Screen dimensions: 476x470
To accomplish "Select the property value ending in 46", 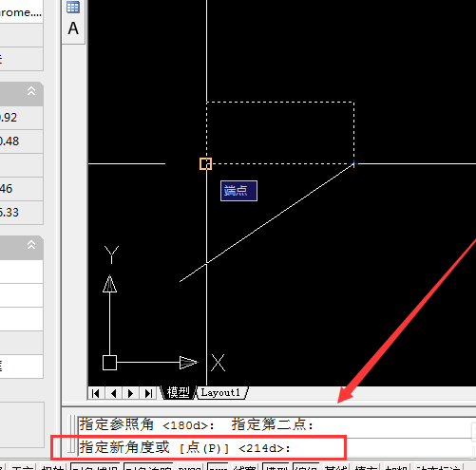I will (x=21, y=189).
